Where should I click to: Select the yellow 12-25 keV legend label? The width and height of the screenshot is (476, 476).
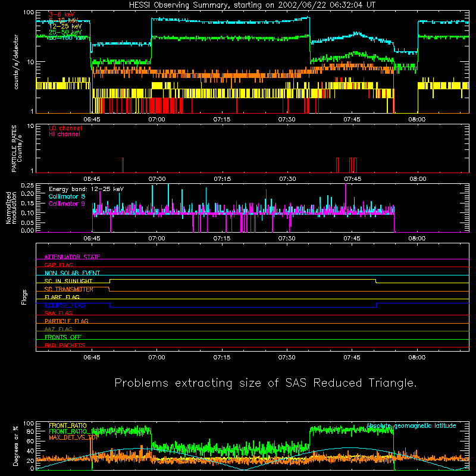[x=65, y=26]
